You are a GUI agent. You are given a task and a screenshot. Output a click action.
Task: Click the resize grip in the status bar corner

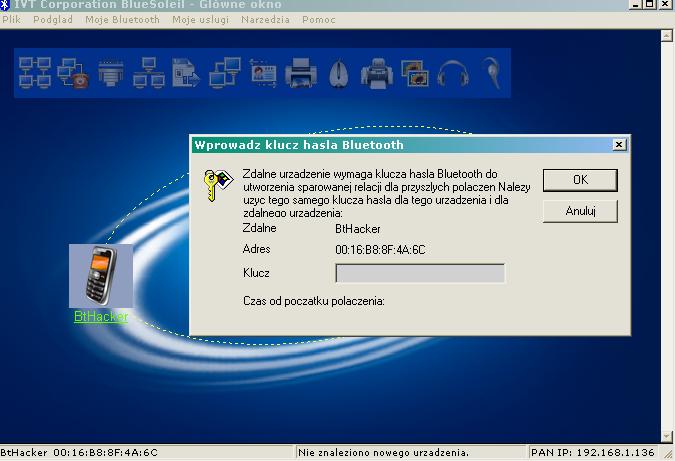click(x=669, y=453)
